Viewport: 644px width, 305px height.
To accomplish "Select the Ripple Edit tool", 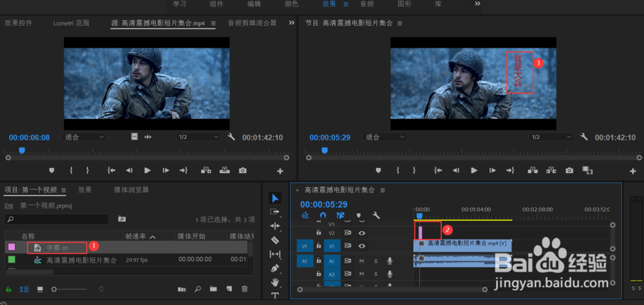I will click(275, 226).
